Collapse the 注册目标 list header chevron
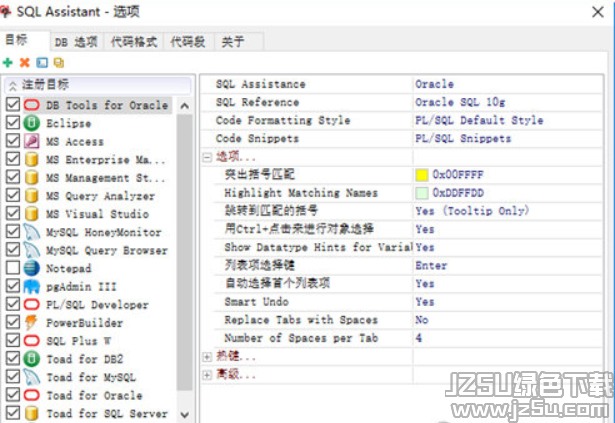Viewport: 615px width, 423px height. [x=13, y=85]
